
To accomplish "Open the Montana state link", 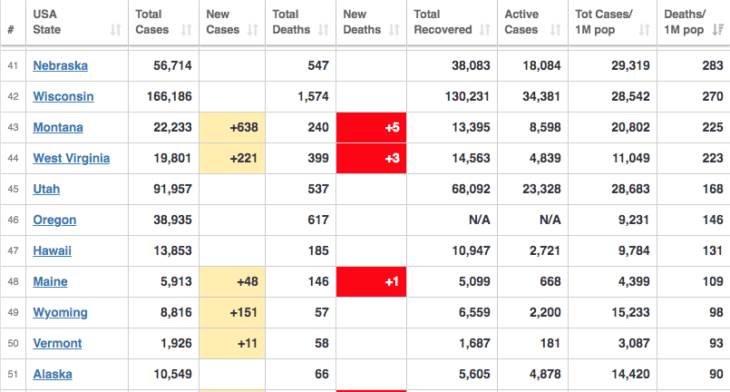I will coord(58,127).
